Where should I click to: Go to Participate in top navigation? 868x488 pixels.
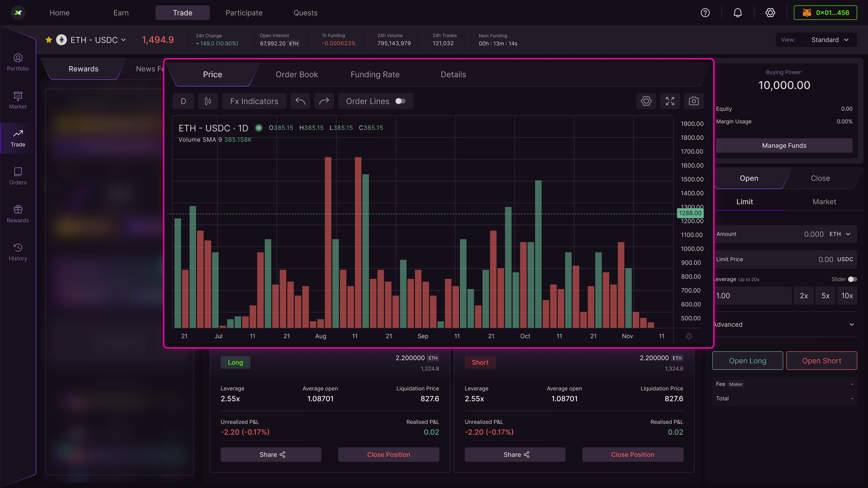[244, 13]
